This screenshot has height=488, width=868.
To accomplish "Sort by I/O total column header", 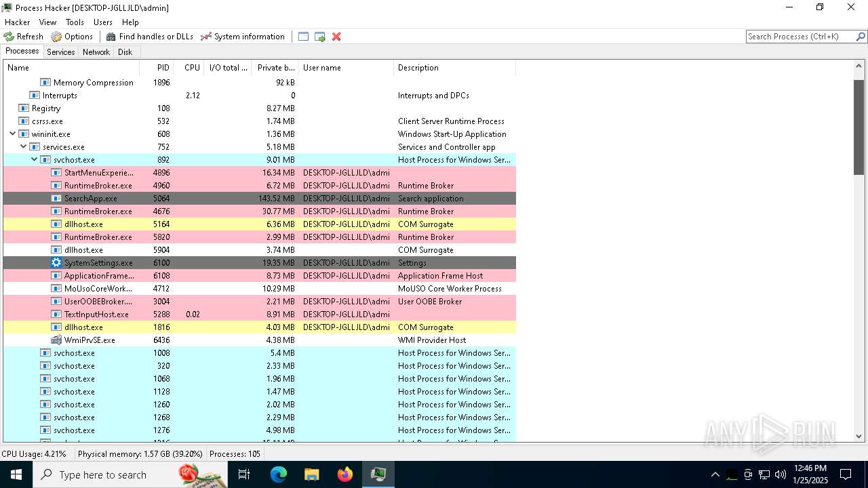I will tap(228, 68).
